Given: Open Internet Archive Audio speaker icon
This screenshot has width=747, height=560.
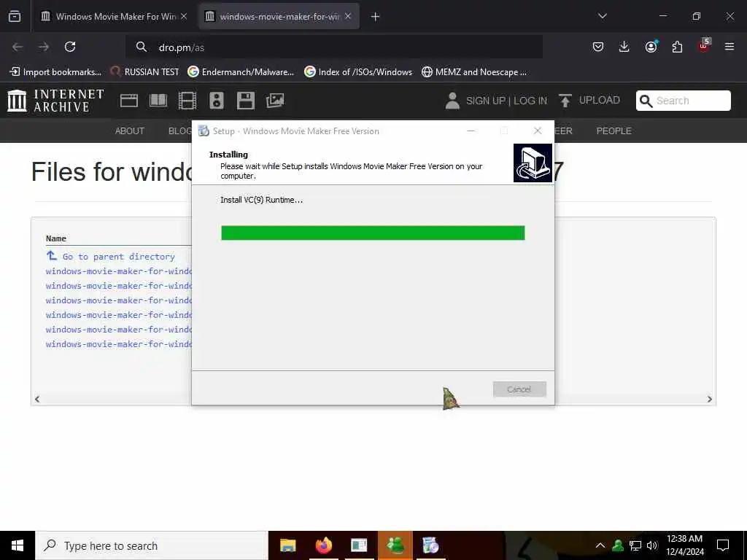Looking at the screenshot, I should tap(216, 101).
